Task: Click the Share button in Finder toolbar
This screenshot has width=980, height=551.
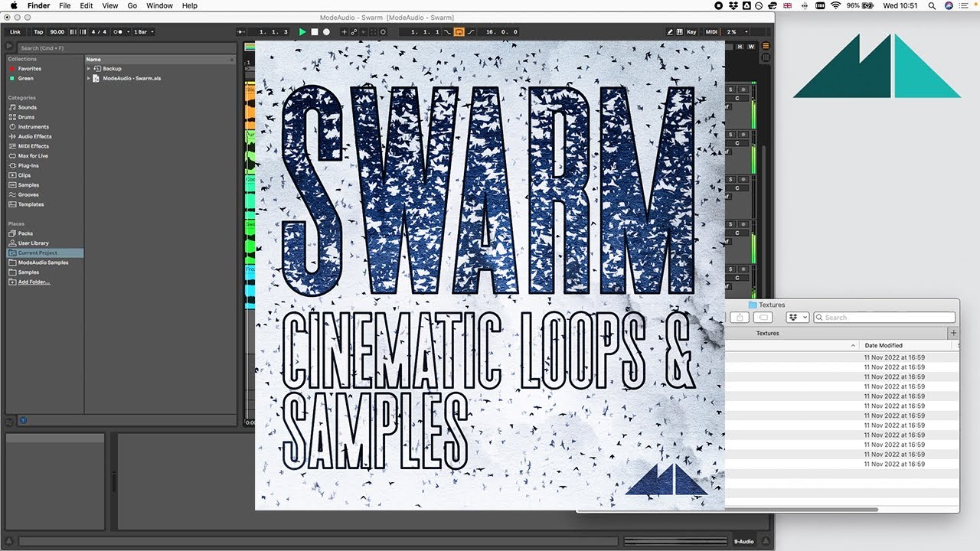Action: click(x=739, y=318)
